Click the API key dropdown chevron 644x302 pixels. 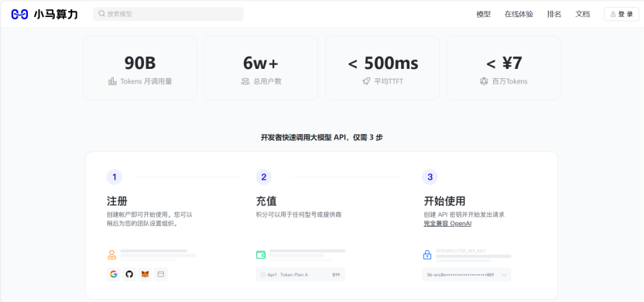[x=505, y=275]
